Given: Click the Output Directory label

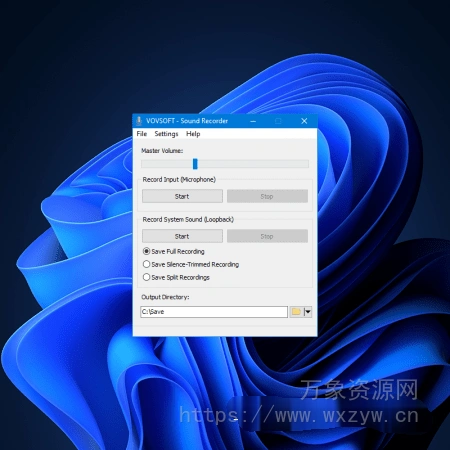Looking at the screenshot, I should point(165,297).
